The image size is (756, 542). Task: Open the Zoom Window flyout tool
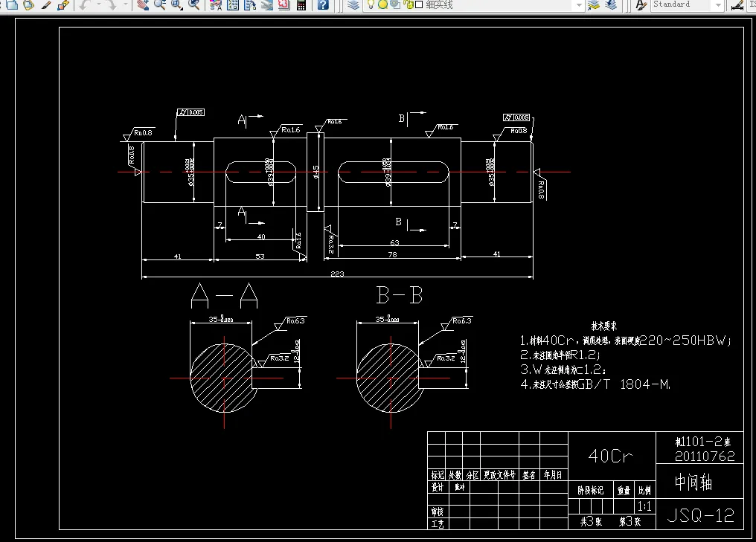pyautogui.click(x=177, y=4)
